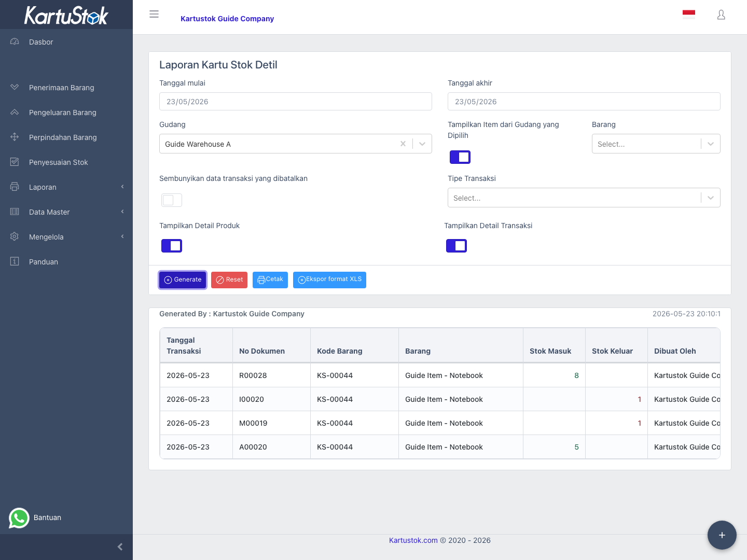Image resolution: width=747 pixels, height=560 pixels.
Task: Click the Mengelola gear icon
Action: [15, 236]
